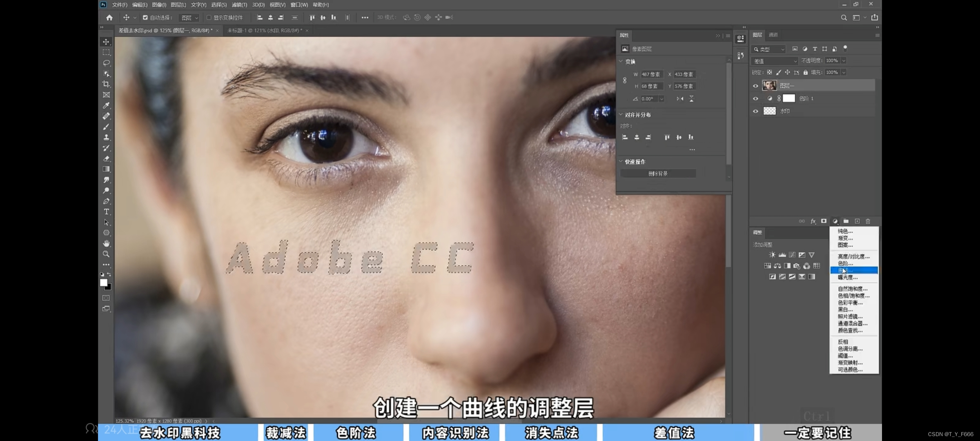Screen dimensions: 980x441
Task: Choose 反相 from the adjustment menu
Action: pyautogui.click(x=854, y=342)
